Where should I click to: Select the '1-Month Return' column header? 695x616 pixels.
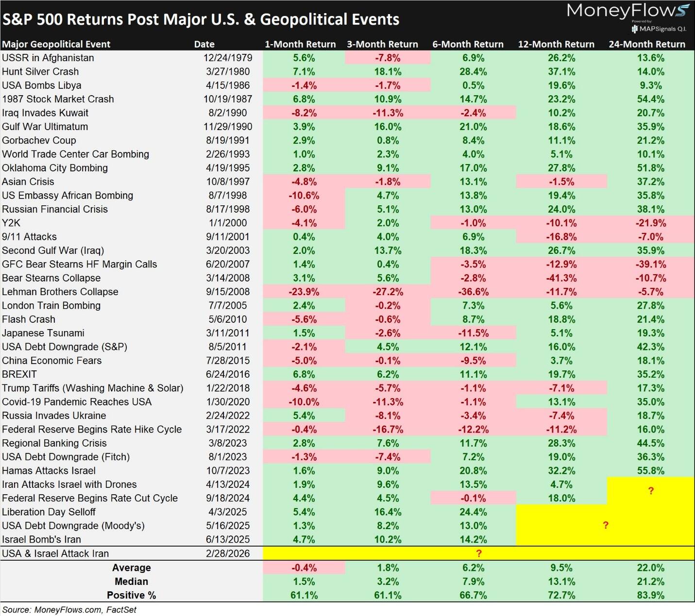(x=300, y=44)
